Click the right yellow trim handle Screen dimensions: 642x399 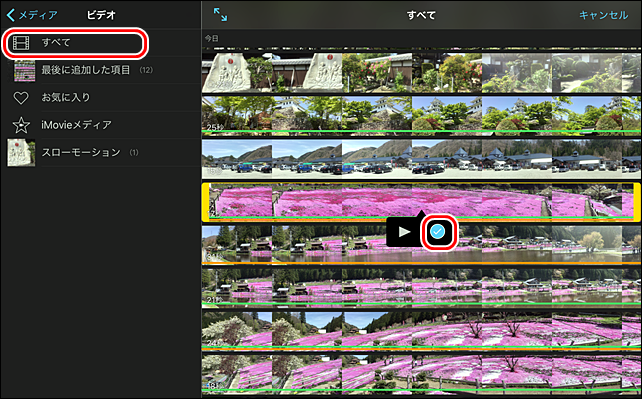click(637, 202)
